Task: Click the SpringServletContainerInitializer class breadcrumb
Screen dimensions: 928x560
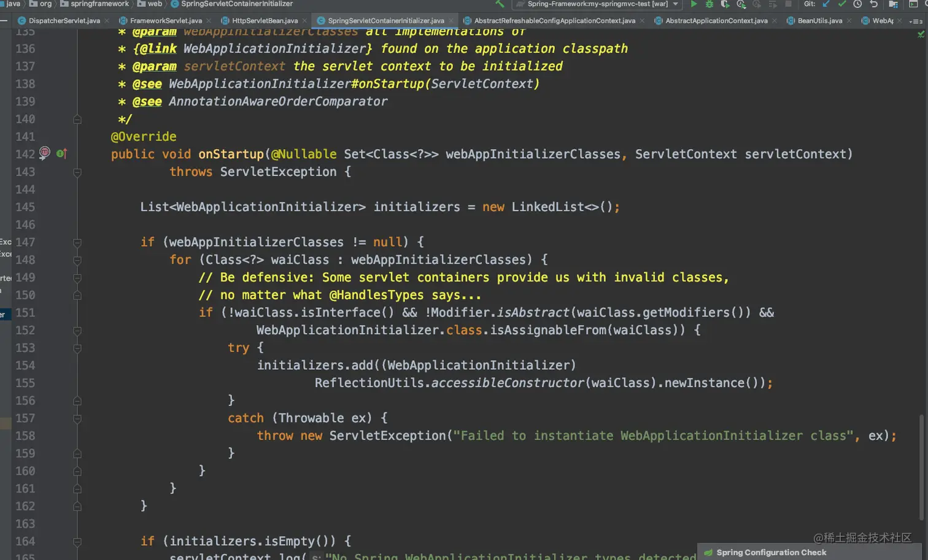Action: pos(232,4)
